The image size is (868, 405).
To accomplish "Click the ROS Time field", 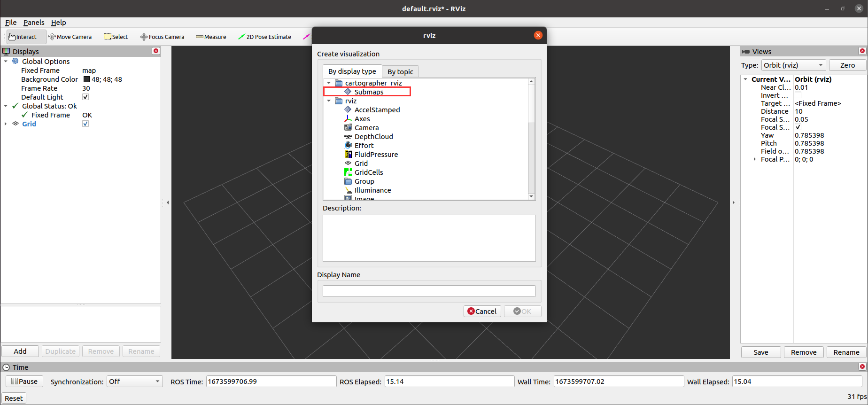I will [271, 381].
